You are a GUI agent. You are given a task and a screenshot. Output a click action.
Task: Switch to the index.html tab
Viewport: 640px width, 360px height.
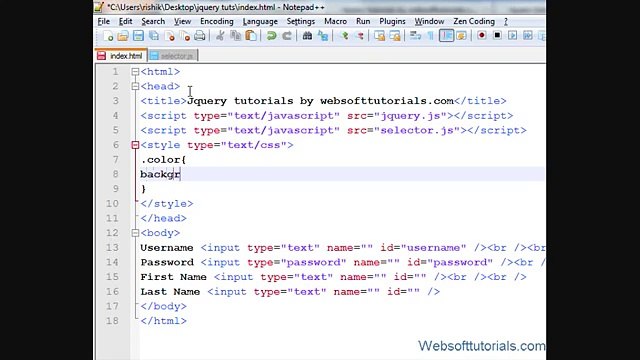point(120,56)
